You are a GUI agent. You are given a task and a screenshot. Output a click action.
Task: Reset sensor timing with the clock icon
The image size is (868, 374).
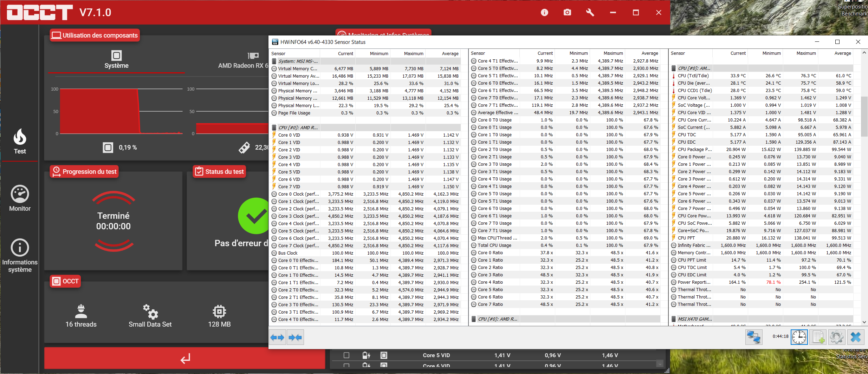(x=799, y=337)
